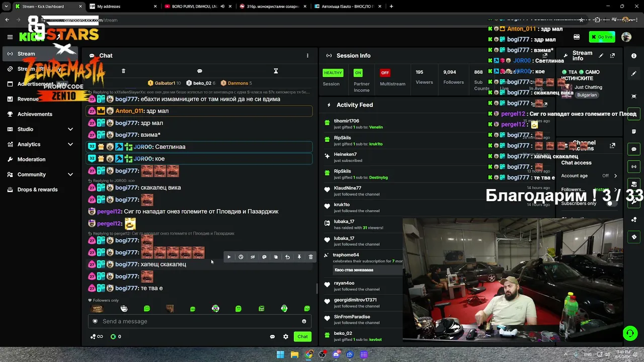Reply using the arrow icon in the message toolbar
The width and height of the screenshot is (644, 362).
pyautogui.click(x=287, y=257)
